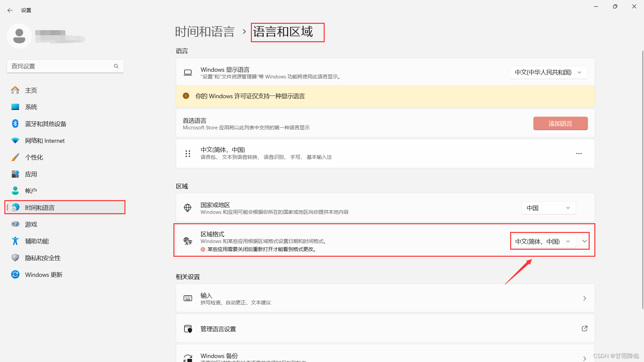Click the 区域 section heading
This screenshot has width=644, height=362.
(182, 186)
